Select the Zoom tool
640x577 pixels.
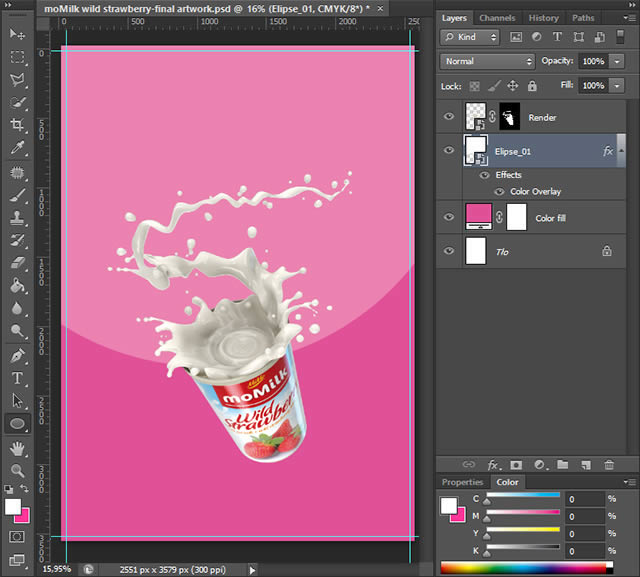[x=17, y=471]
